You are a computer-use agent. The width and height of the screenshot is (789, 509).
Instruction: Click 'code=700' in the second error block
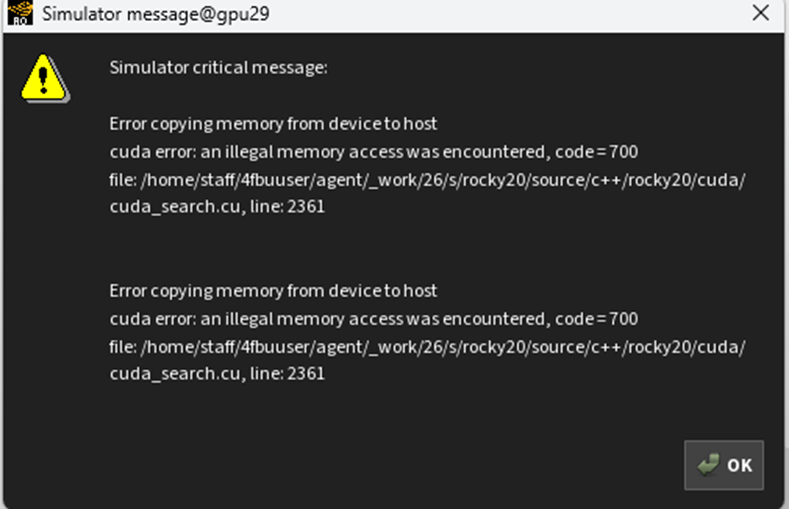point(597,319)
